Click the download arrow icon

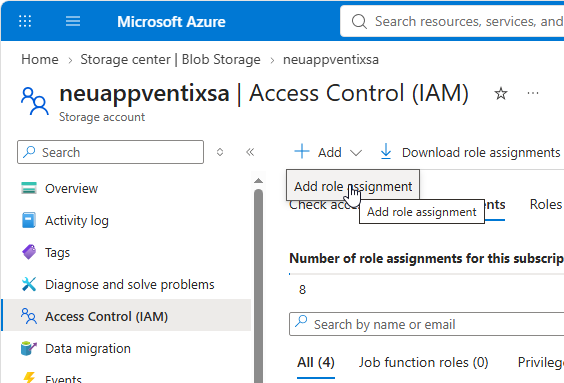pyautogui.click(x=386, y=151)
